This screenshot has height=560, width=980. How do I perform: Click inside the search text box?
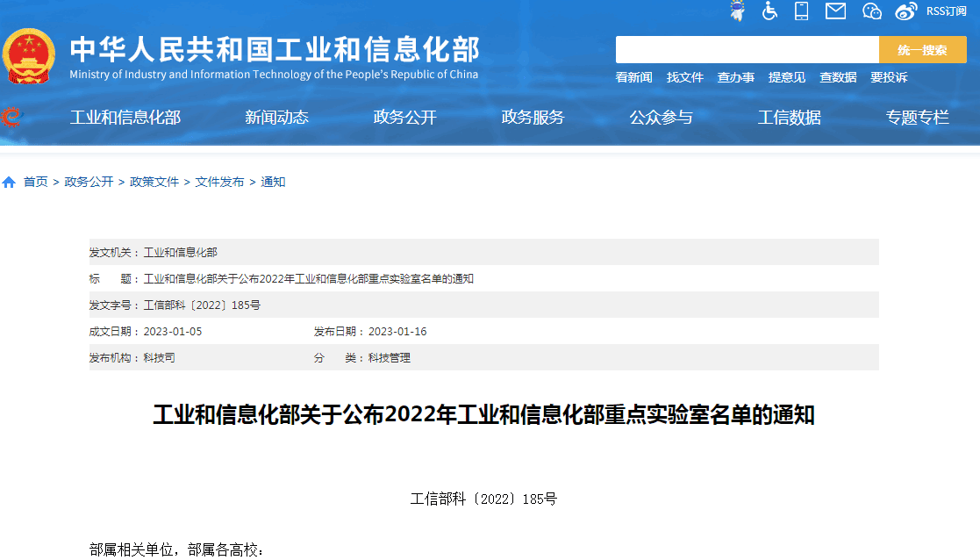click(747, 50)
